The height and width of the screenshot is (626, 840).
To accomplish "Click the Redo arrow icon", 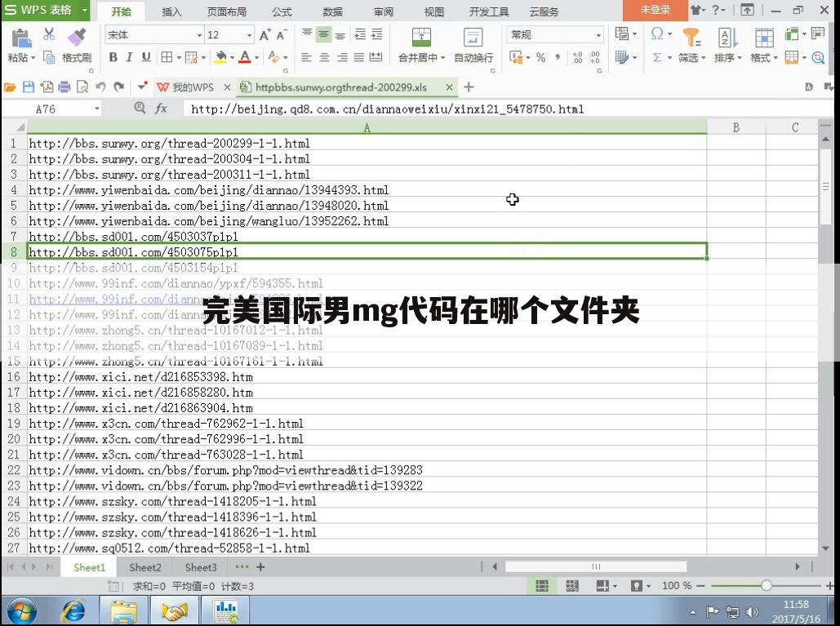I will [x=119, y=87].
